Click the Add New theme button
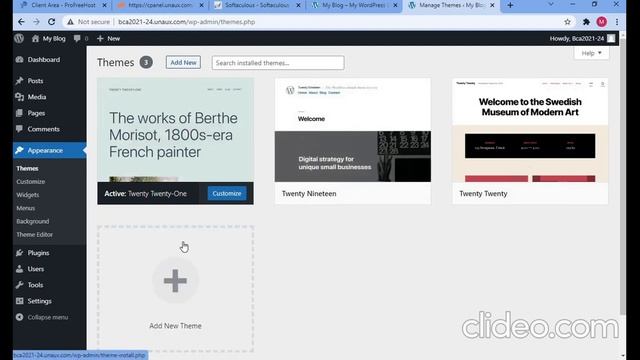The height and width of the screenshot is (360, 640). tap(183, 62)
